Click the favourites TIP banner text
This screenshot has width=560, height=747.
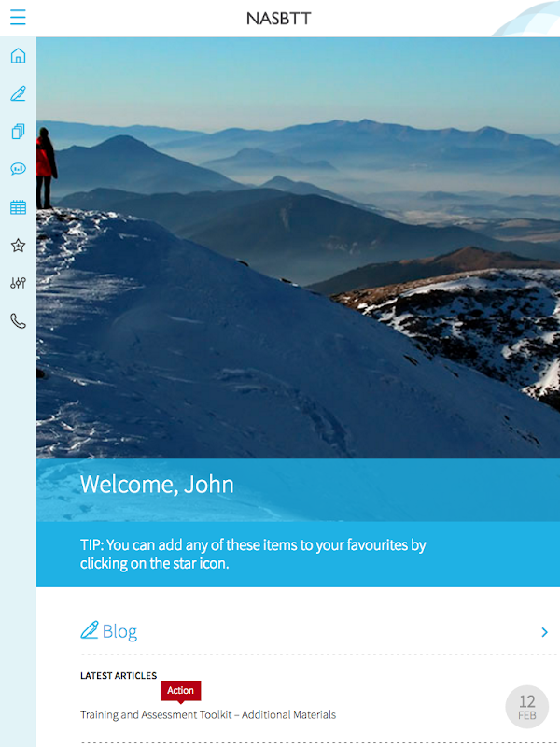[253, 554]
